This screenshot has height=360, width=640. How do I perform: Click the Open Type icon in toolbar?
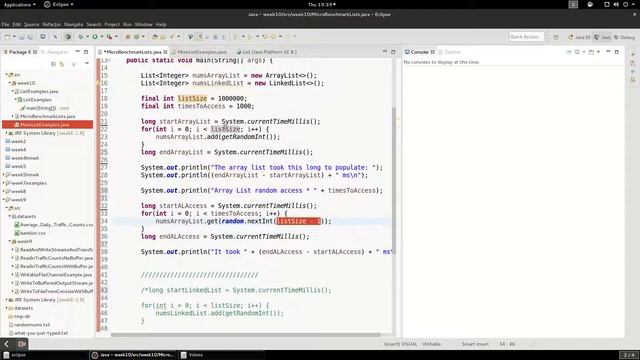[155, 37]
